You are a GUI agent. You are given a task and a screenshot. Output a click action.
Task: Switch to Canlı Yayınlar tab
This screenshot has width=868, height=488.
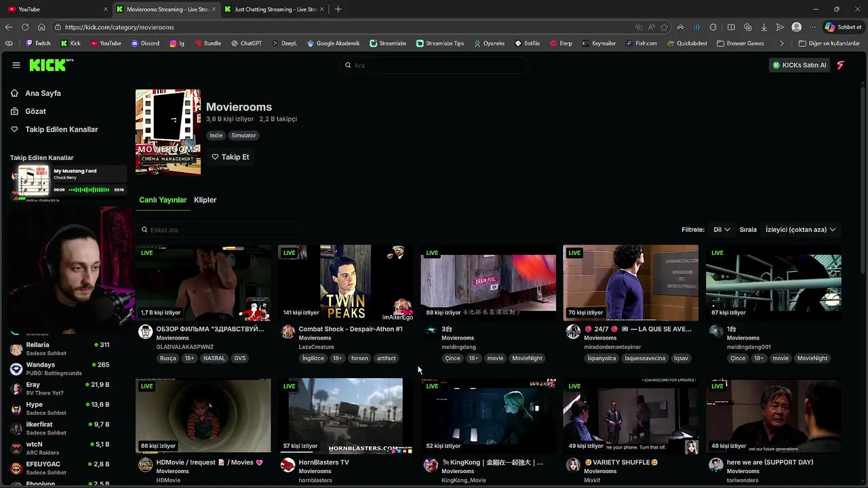[163, 200]
